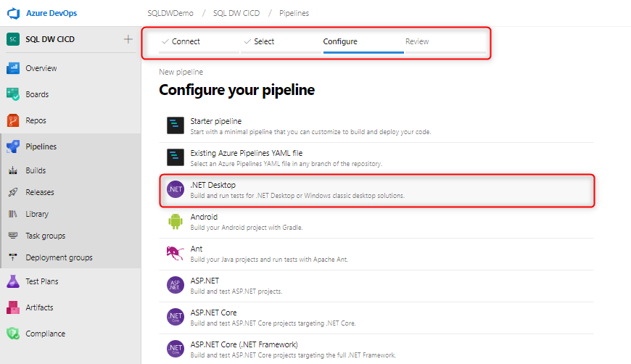631x364 pixels.
Task: Click the ASP.NET Core icon
Action: [x=176, y=317]
